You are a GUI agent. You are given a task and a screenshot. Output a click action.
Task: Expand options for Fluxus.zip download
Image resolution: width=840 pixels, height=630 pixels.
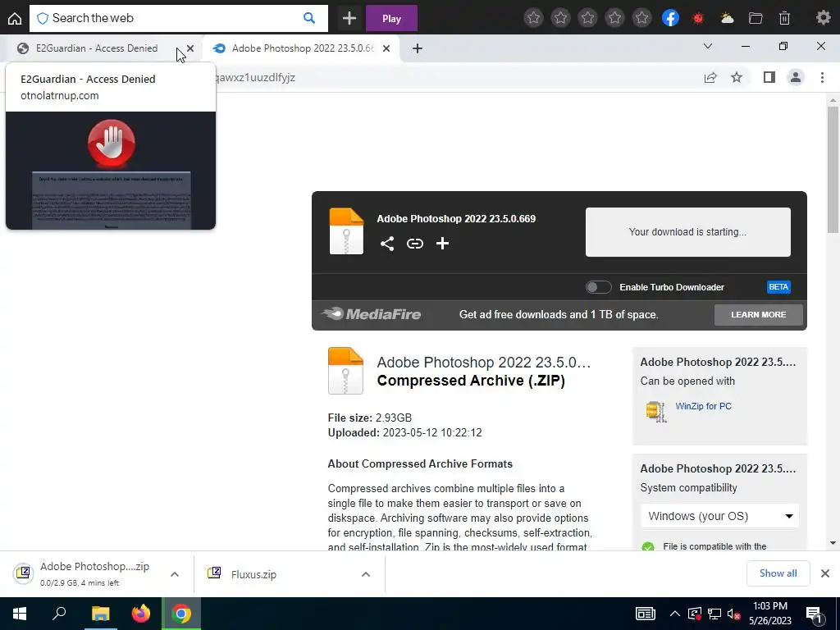click(366, 574)
